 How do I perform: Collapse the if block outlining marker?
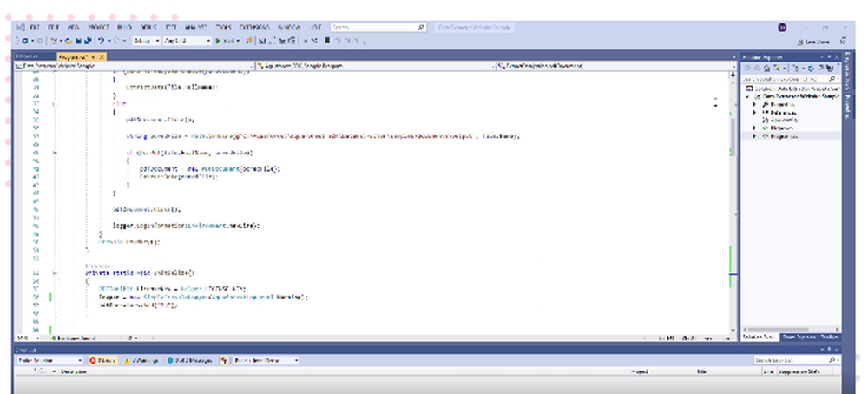(54, 152)
